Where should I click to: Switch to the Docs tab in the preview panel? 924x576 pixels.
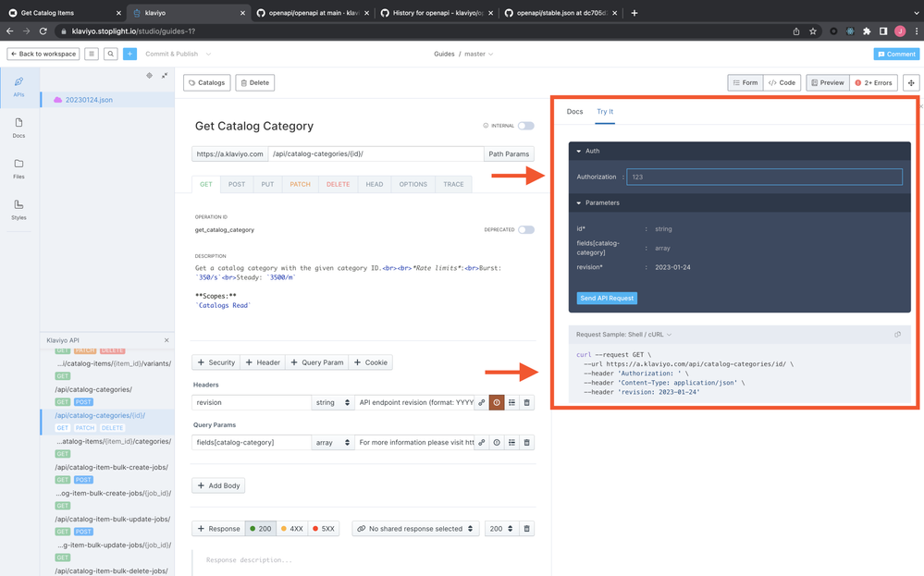pos(574,112)
